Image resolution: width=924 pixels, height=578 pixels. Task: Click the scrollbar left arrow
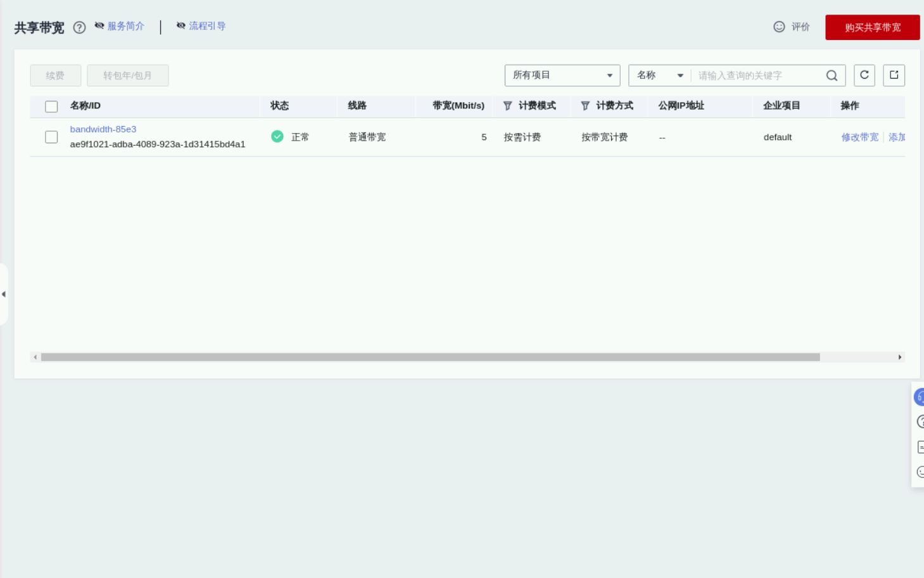(x=35, y=357)
